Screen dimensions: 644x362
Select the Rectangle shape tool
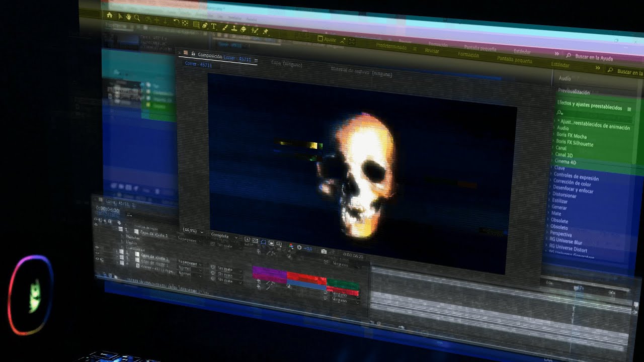tap(196, 24)
